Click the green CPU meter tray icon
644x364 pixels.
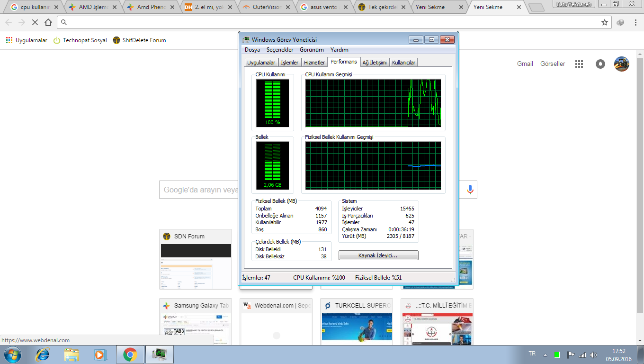[557, 355]
